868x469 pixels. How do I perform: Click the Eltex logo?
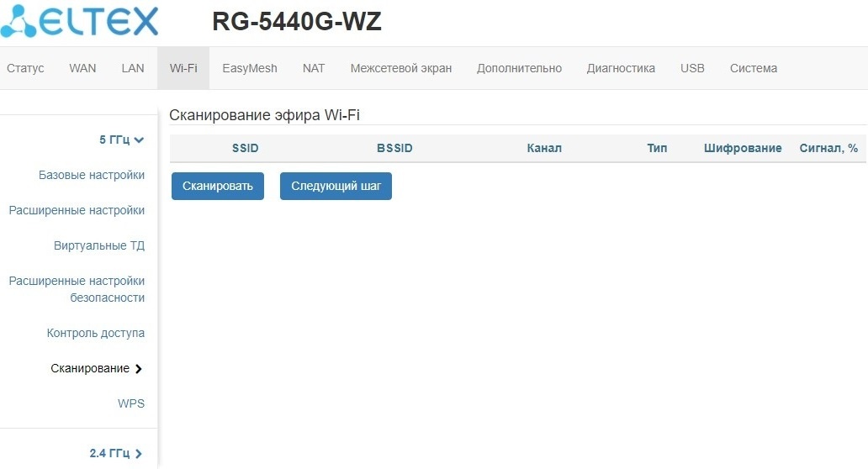(x=79, y=21)
